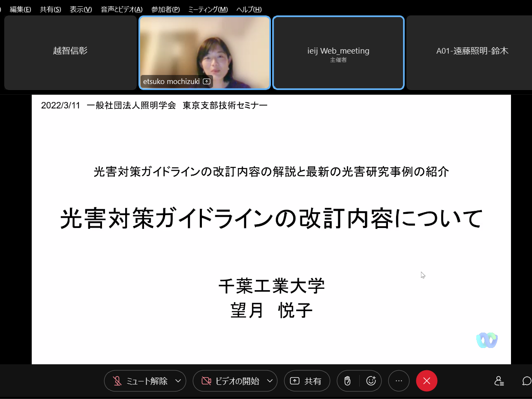Screen dimensions: 532x399
Task: Open the chat bubble icon
Action: [x=527, y=381]
